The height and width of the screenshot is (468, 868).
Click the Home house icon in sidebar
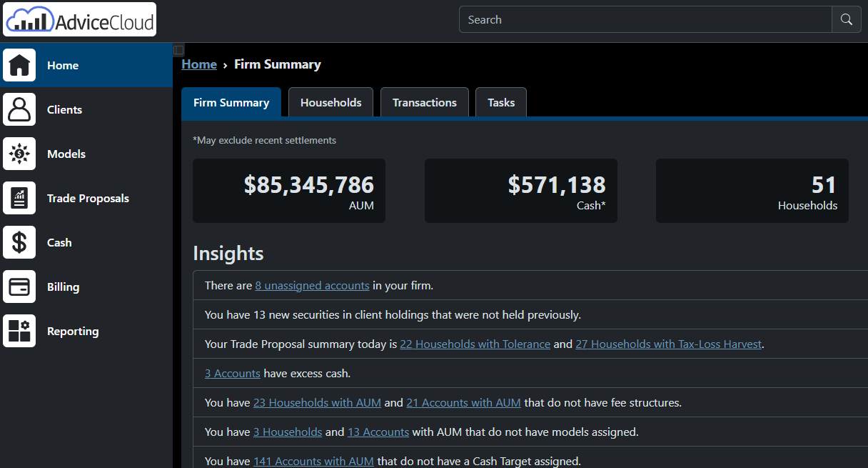pyautogui.click(x=19, y=65)
